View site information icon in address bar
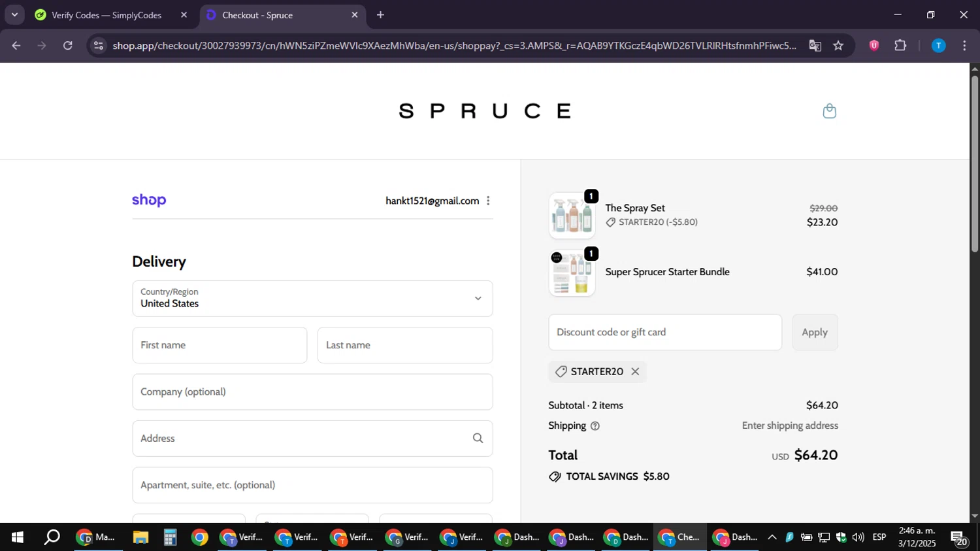980x551 pixels. point(99,46)
